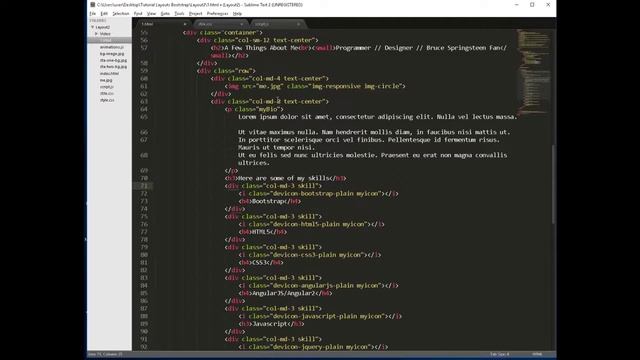Open the Selection menu
Image resolution: width=640 pixels, height=360 pixels.
120,13
